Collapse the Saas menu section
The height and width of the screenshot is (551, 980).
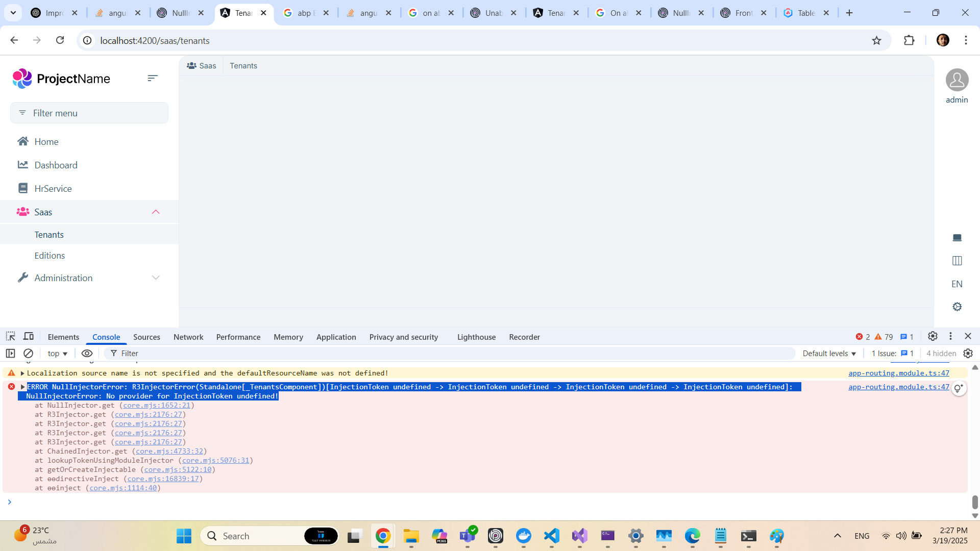click(x=156, y=212)
